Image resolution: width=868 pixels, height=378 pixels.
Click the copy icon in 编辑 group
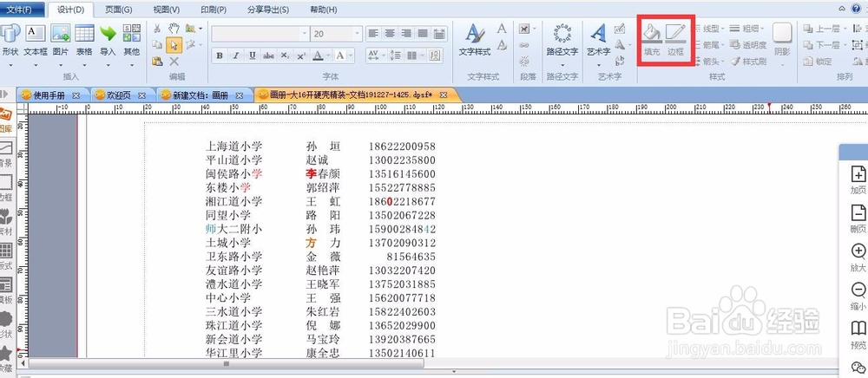[157, 45]
